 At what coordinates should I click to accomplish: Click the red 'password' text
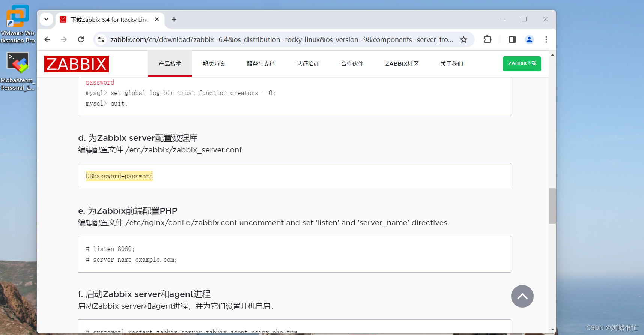click(100, 82)
